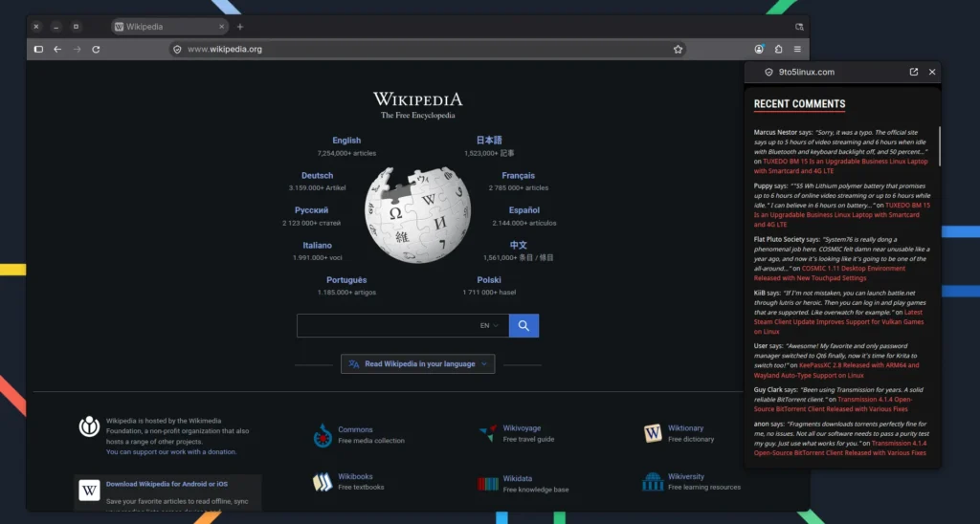This screenshot has width=980, height=524.
Task: Open the hamburger application menu
Action: 797,50
